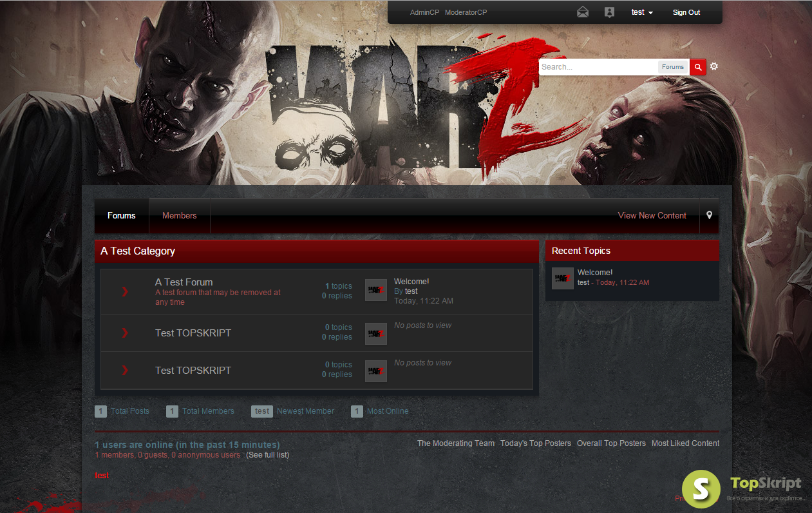Switch to the Members tab
This screenshot has height=513, width=812.
(180, 215)
